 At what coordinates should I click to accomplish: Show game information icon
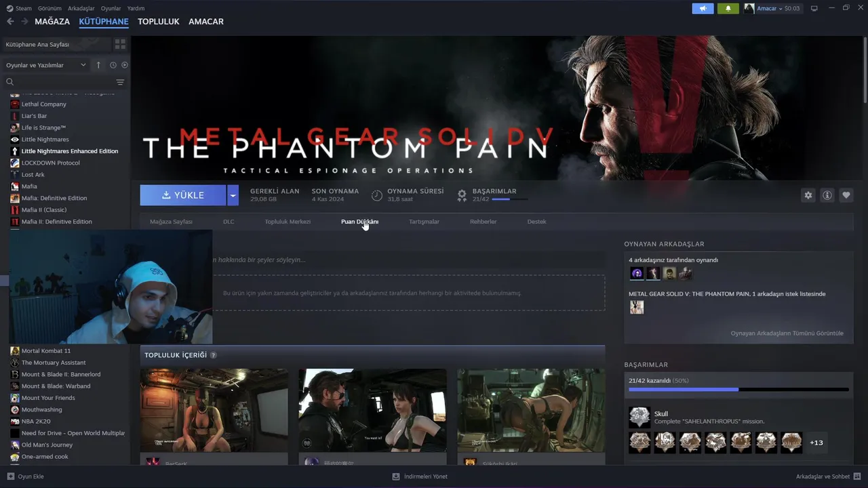tap(827, 195)
